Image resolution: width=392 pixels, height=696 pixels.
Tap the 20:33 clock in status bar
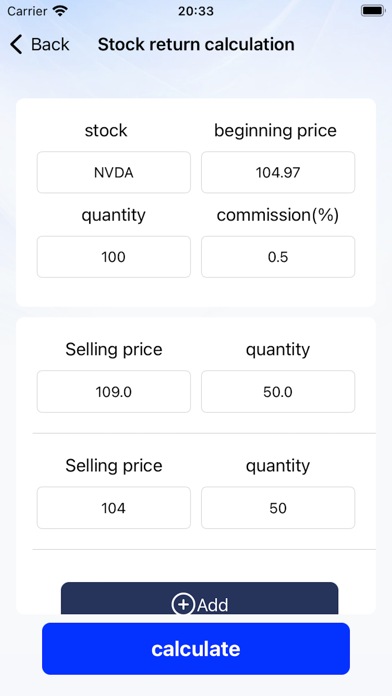196,11
